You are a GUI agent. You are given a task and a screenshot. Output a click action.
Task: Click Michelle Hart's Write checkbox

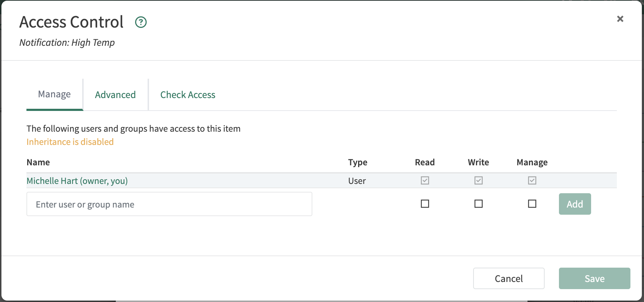(x=478, y=181)
